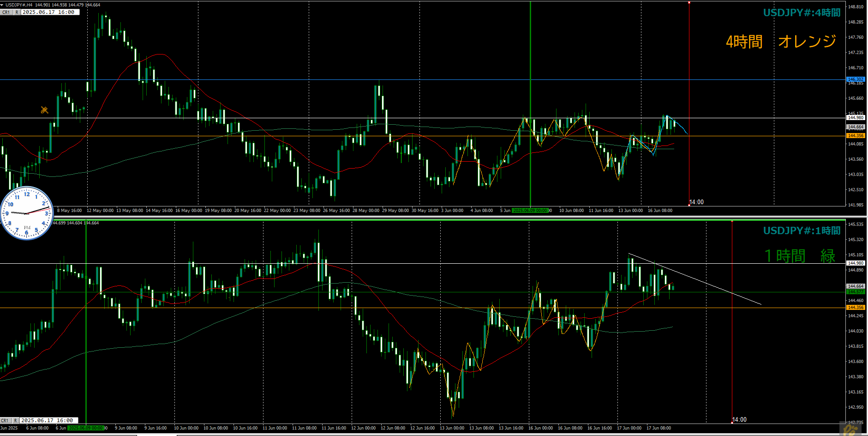Click the analog clock widget
Viewport: 868px width, 436px height.
[x=27, y=213]
